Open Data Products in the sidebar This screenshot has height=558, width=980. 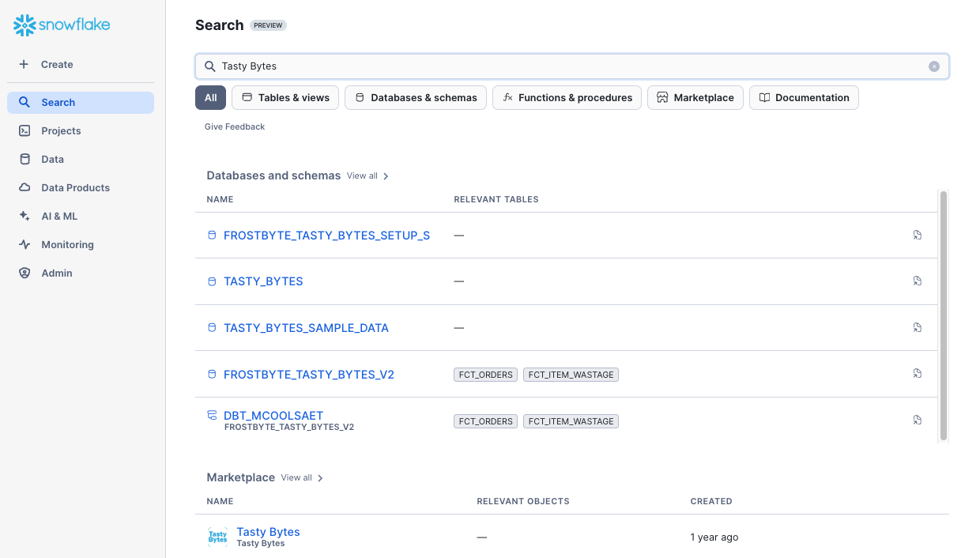tap(75, 188)
